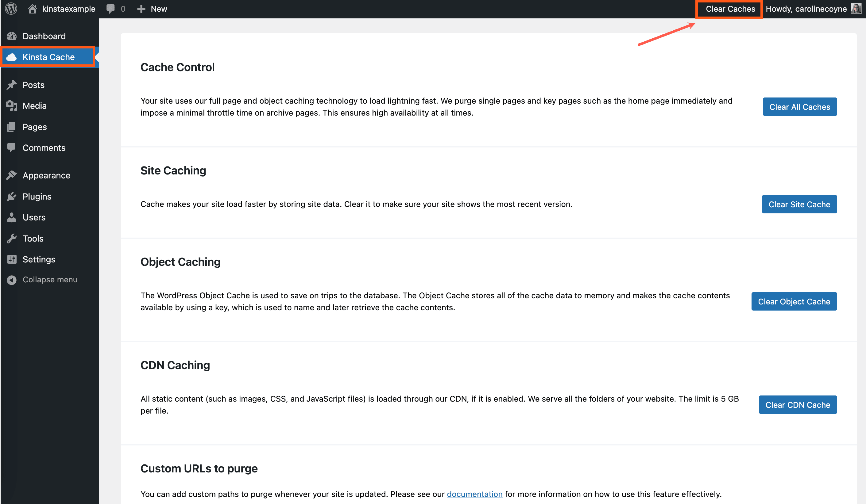
Task: Select the Kinsta Cache cloud icon
Action: [12, 57]
